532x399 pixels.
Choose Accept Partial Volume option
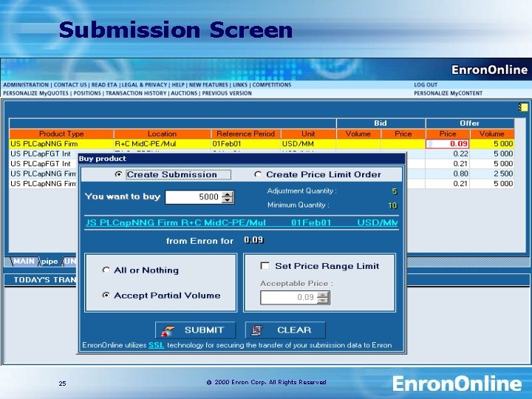pos(106,296)
